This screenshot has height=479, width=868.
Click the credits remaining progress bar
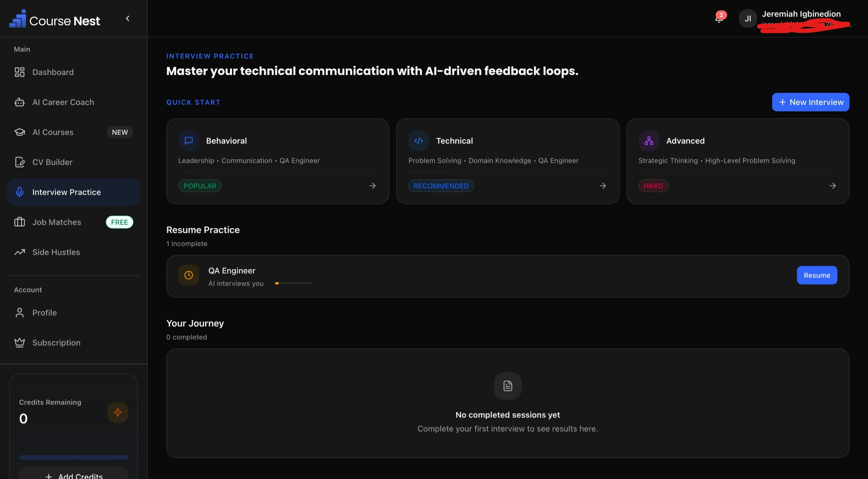click(x=74, y=457)
